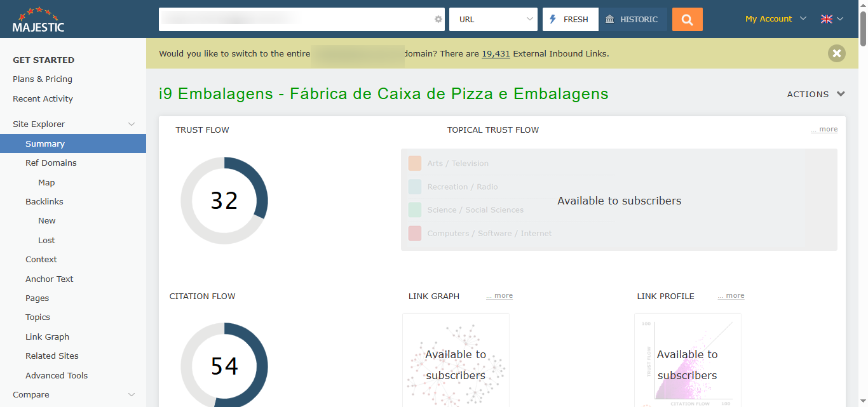Select the Fresh index lightning button

pyautogui.click(x=571, y=19)
